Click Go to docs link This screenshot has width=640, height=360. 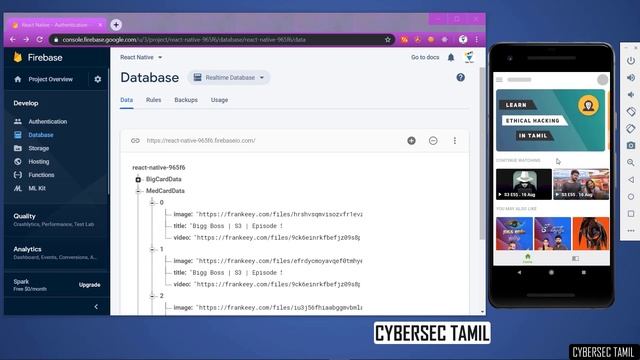pos(425,57)
